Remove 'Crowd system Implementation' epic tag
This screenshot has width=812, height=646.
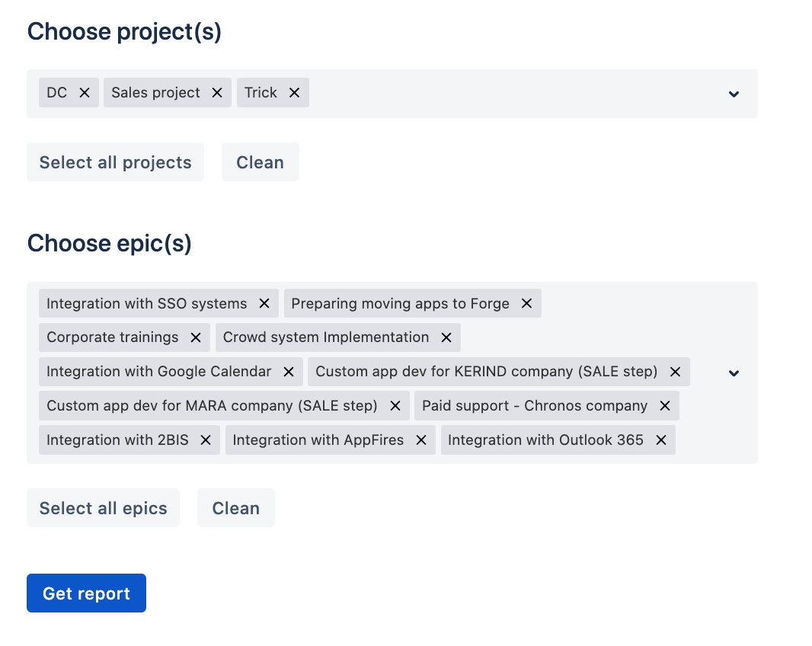click(446, 337)
